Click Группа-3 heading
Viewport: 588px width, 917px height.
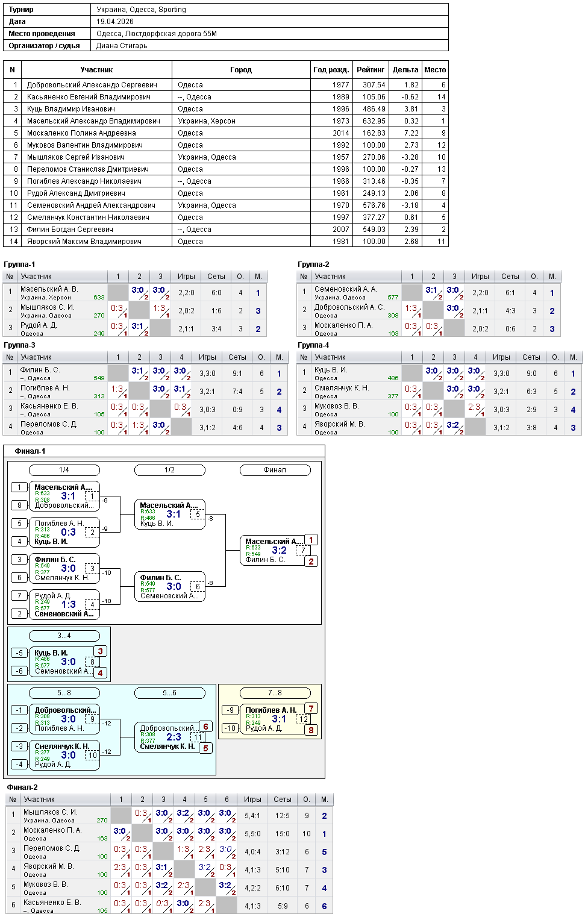[x=19, y=345]
